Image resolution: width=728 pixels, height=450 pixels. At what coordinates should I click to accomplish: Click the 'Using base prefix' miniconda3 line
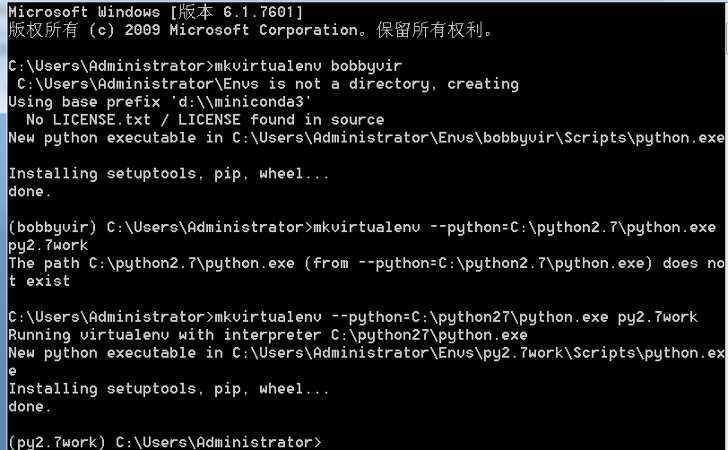[x=160, y=102]
